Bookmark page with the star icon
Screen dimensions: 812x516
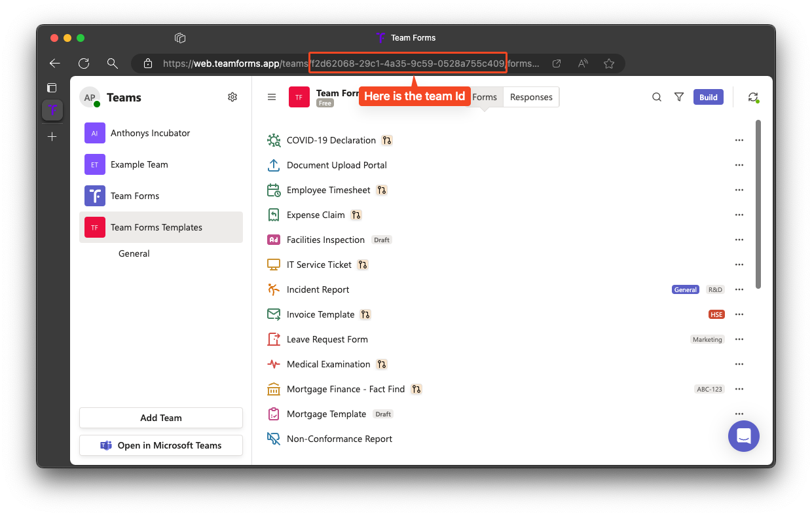tap(609, 64)
